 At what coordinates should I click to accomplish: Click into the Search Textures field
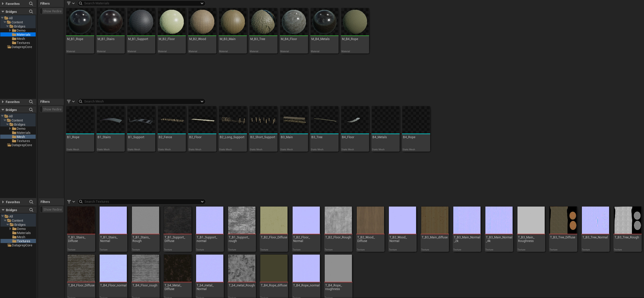(x=141, y=202)
